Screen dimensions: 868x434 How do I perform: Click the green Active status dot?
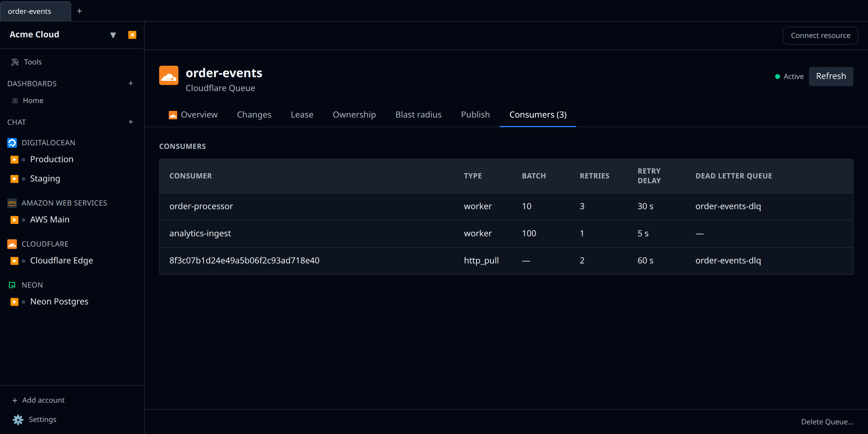pyautogui.click(x=777, y=77)
